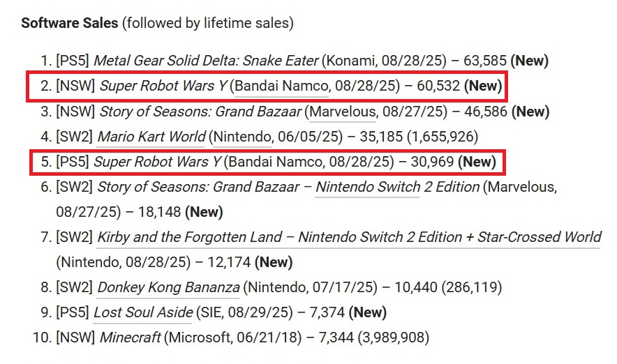Click the Minecraft lifetime figure 3,989,908
This screenshot has height=364, width=617.
[393, 338]
